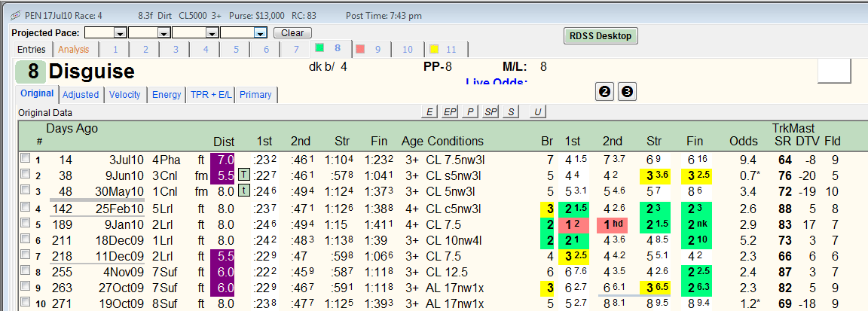Switch to the Entries tab
This screenshot has width=868, height=311.
pyautogui.click(x=32, y=49)
